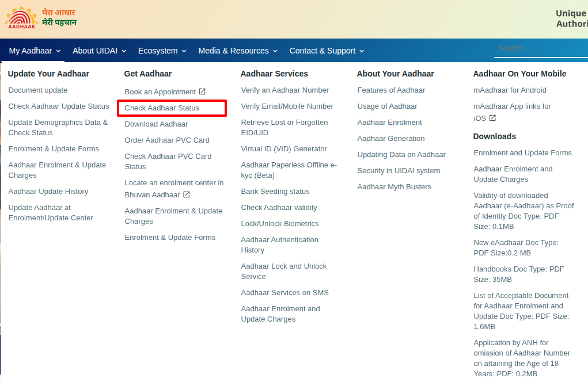
Task: Click external link icon beside Book an Appointment
Action: pos(202,91)
